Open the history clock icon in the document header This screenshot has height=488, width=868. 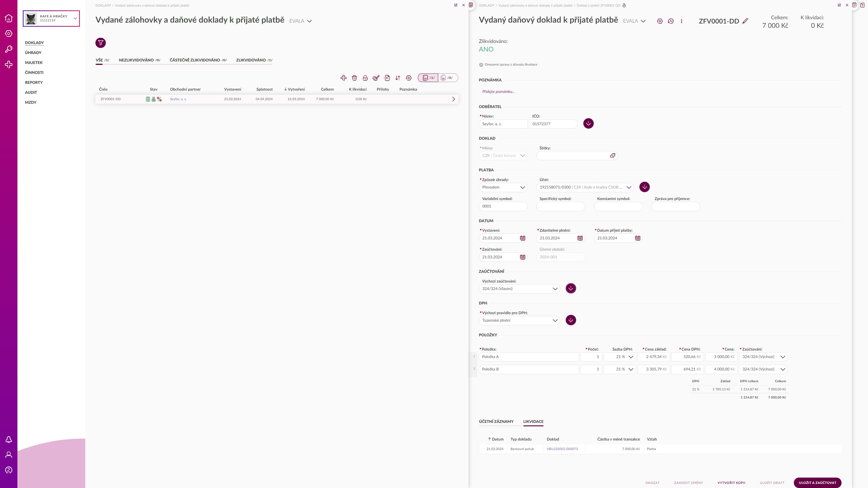(671, 21)
